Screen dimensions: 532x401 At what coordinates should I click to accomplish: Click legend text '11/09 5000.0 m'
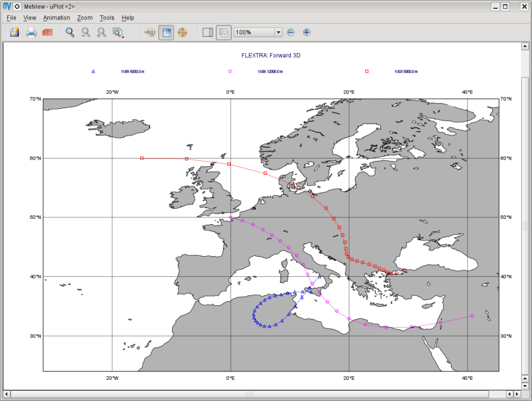[132, 72]
